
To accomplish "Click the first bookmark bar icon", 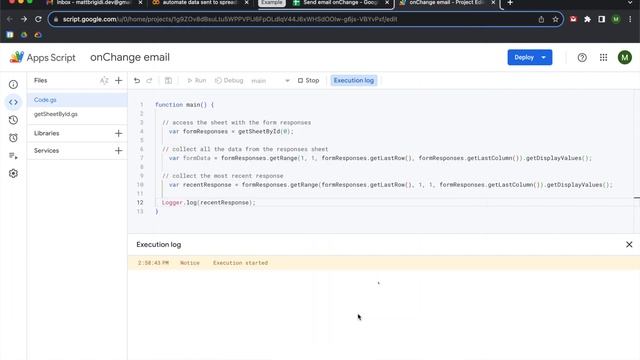I will tap(10, 35).
